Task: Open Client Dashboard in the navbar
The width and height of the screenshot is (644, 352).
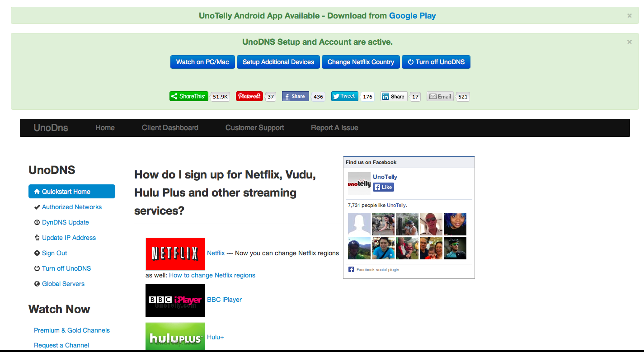Action: point(170,128)
